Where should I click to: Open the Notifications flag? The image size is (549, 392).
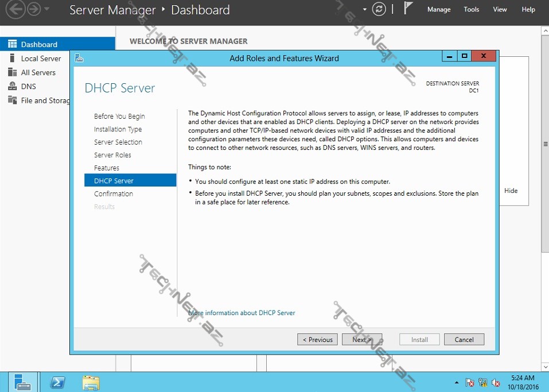(408, 9)
